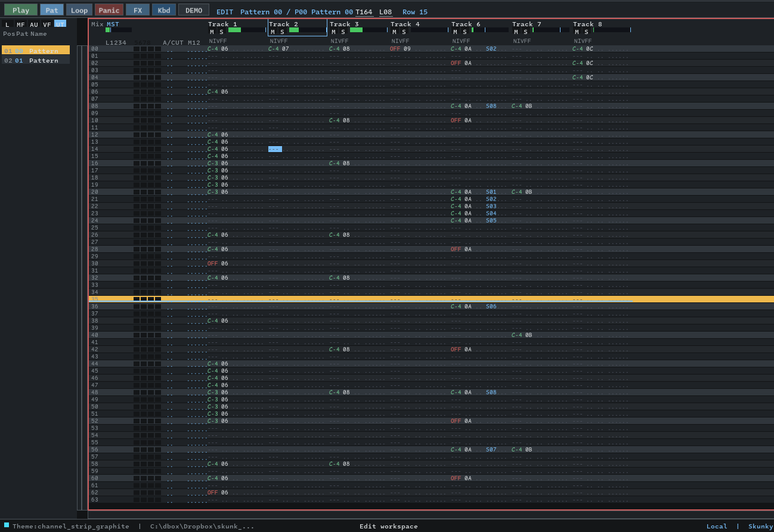Start playback with the Play button
774x532 pixels.
coord(21,10)
